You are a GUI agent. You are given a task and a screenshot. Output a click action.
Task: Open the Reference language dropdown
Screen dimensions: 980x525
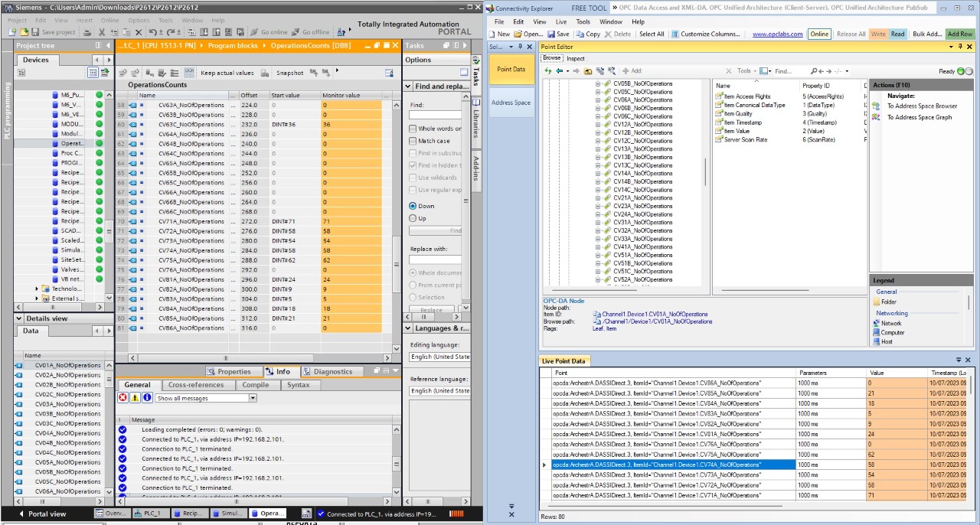pos(439,390)
